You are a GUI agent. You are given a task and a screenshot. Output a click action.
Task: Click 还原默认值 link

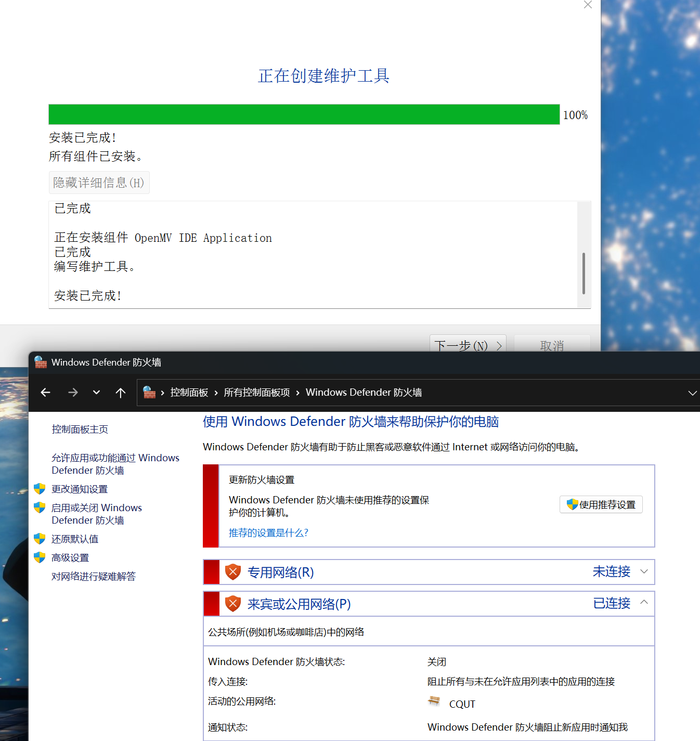click(x=75, y=539)
